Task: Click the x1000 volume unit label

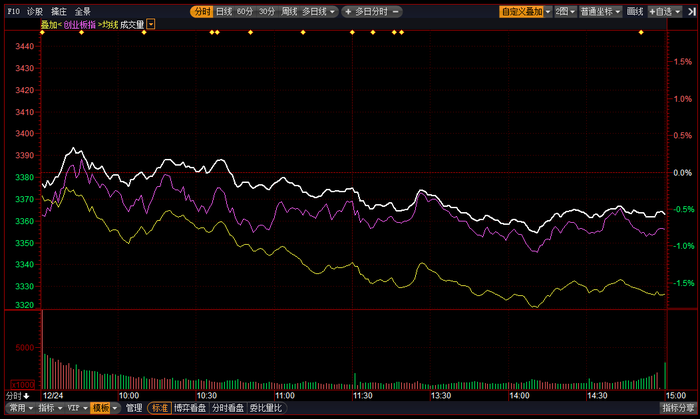Action: tap(23, 385)
